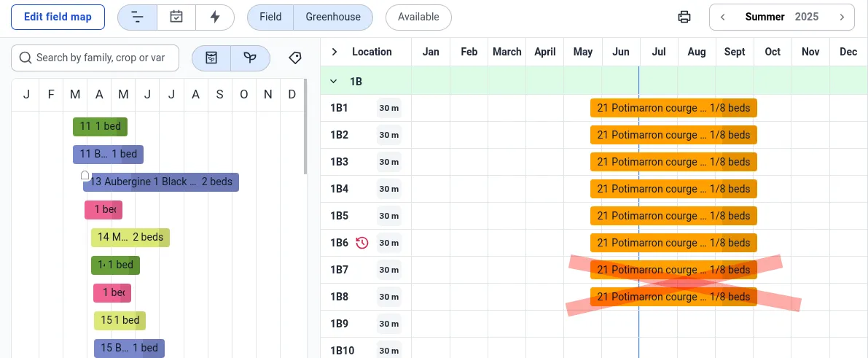Click the printer icon
The image size is (868, 358).
pos(684,17)
